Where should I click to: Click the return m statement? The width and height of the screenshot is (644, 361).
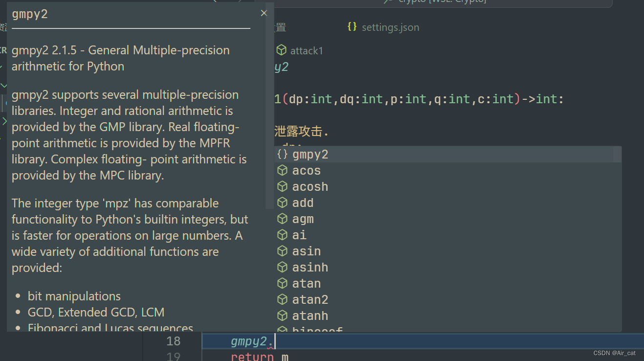point(259,357)
